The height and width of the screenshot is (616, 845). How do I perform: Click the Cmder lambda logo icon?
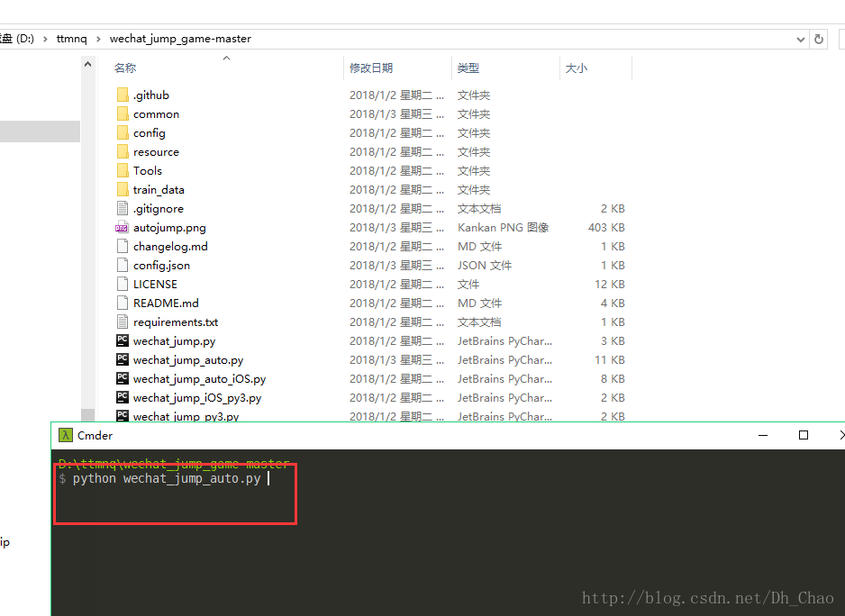[66, 436]
